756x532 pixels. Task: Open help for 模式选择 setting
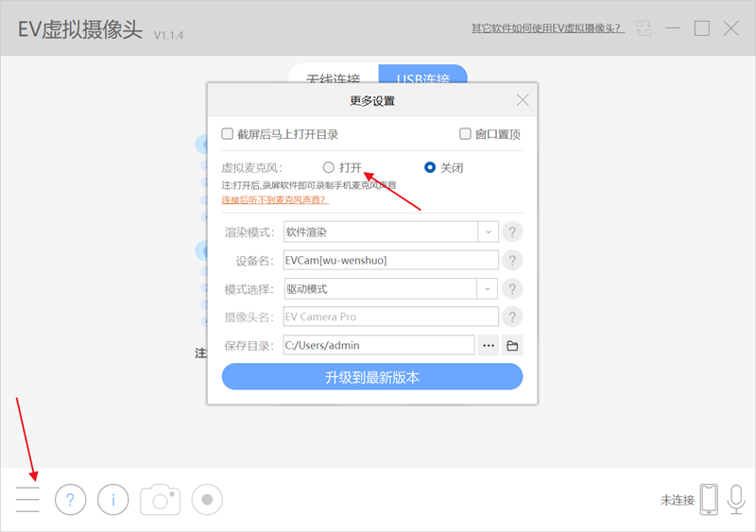[512, 289]
